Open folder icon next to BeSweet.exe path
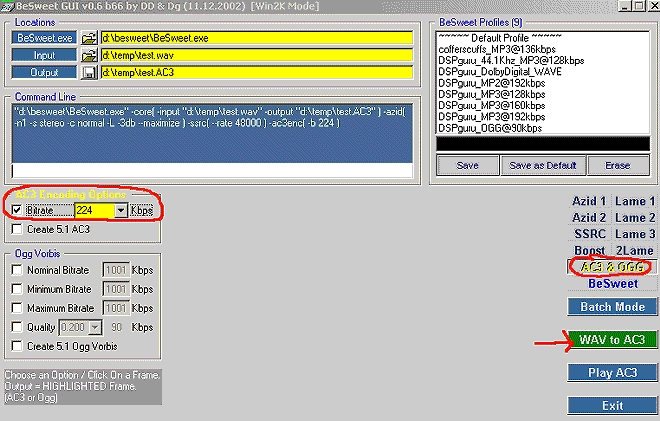Viewport: 660px width, 421px height. pyautogui.click(x=89, y=38)
